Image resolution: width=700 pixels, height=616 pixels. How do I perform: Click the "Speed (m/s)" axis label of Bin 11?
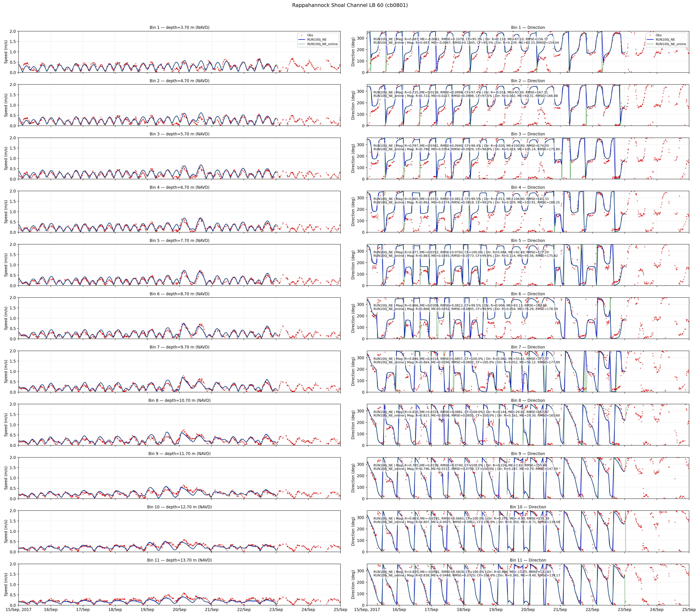tap(6, 584)
